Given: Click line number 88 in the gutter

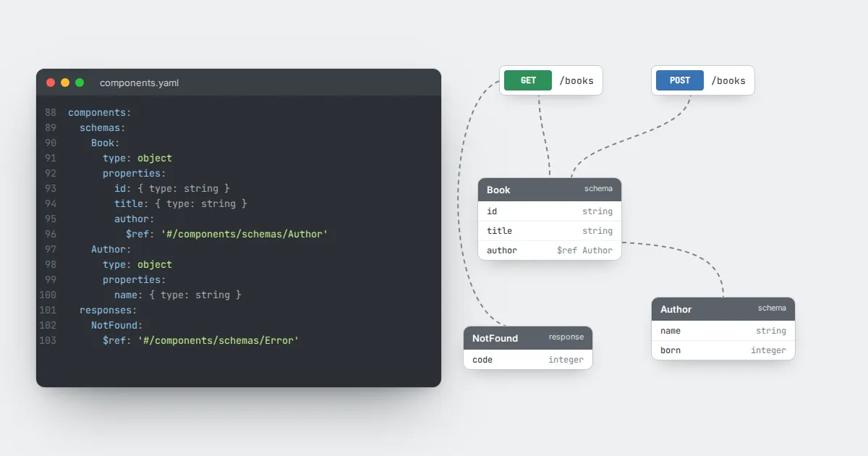Looking at the screenshot, I should (x=50, y=113).
